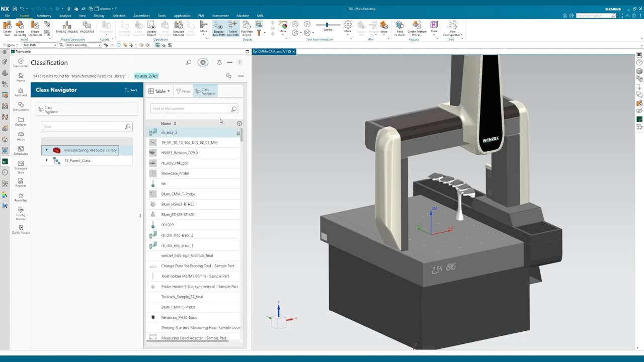Image resolution: width=644 pixels, height=362 pixels.
Task: Click the Create Operation icon
Action: [35, 28]
